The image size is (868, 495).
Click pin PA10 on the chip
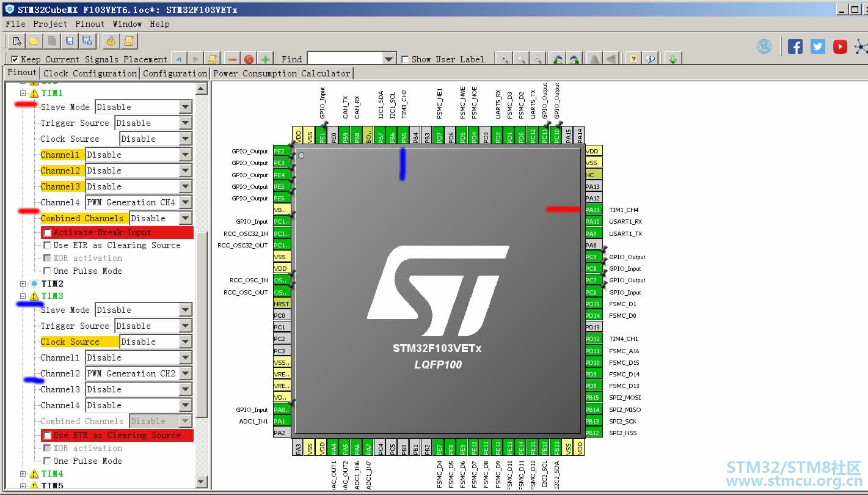[x=593, y=222]
